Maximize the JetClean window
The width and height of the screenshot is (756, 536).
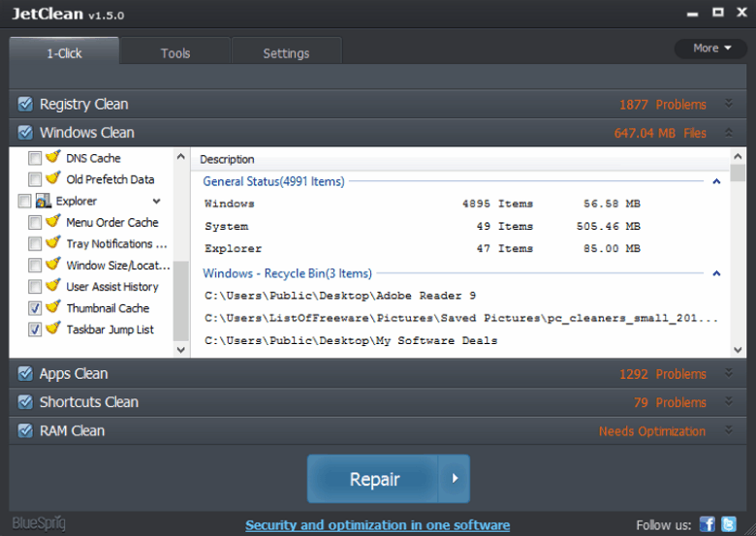pyautogui.click(x=718, y=12)
